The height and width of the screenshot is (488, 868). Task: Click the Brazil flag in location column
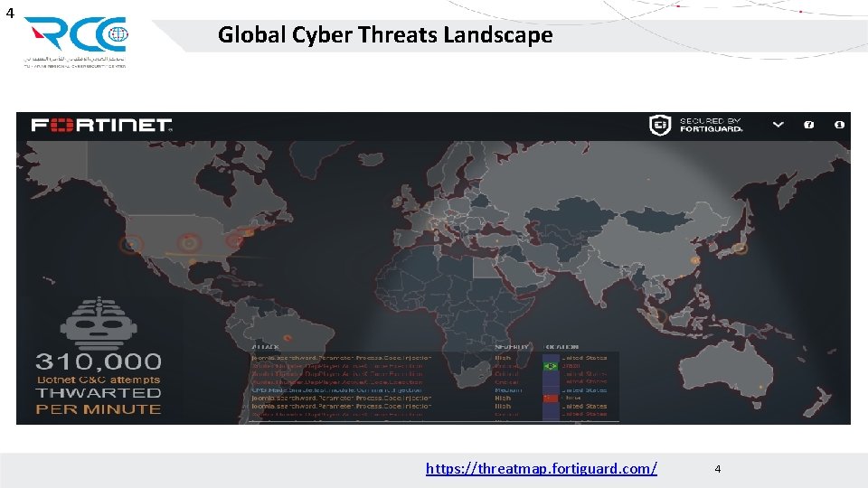tap(551, 366)
